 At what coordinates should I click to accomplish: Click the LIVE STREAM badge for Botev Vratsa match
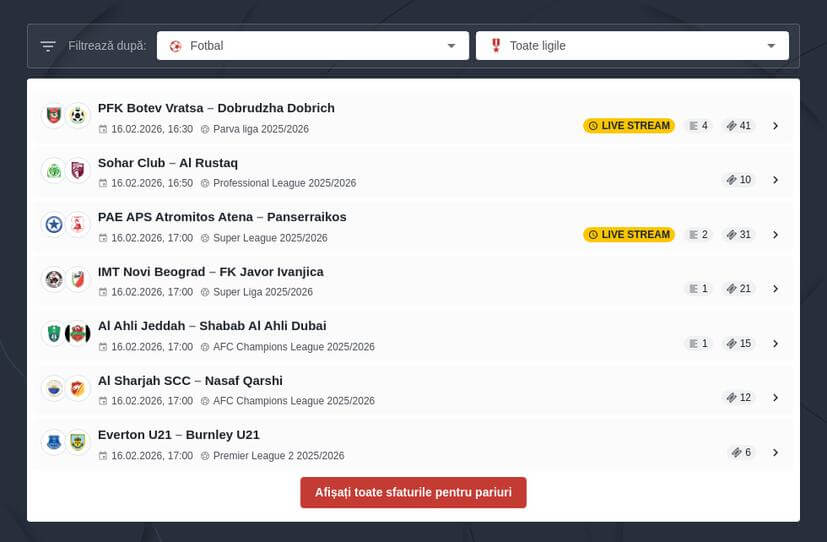click(629, 126)
